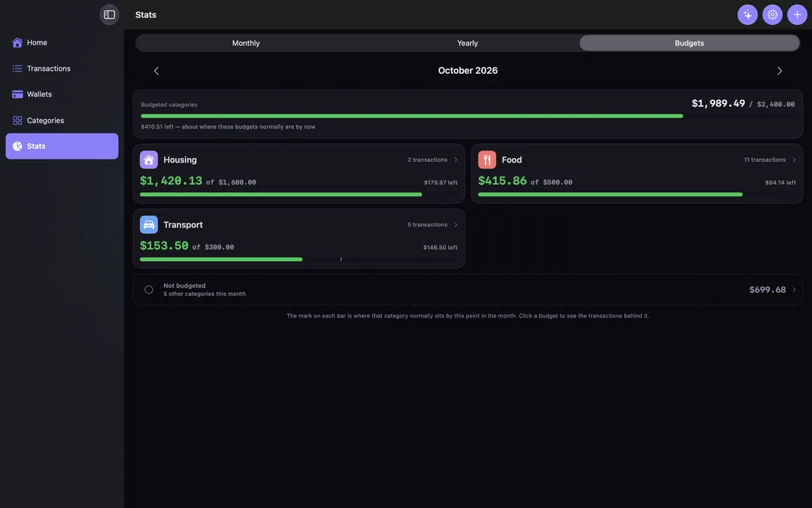Image resolution: width=812 pixels, height=508 pixels.
Task: Click the plus add button
Action: 797,14
